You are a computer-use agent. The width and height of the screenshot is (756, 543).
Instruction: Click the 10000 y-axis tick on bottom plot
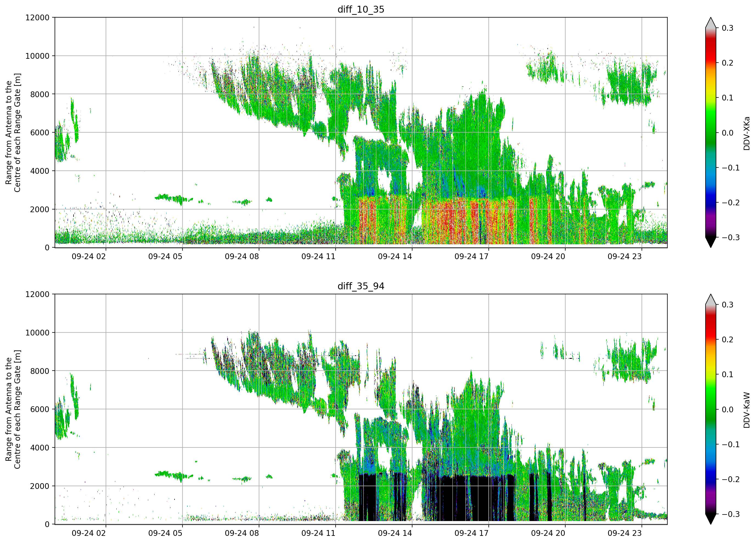pyautogui.click(x=37, y=333)
